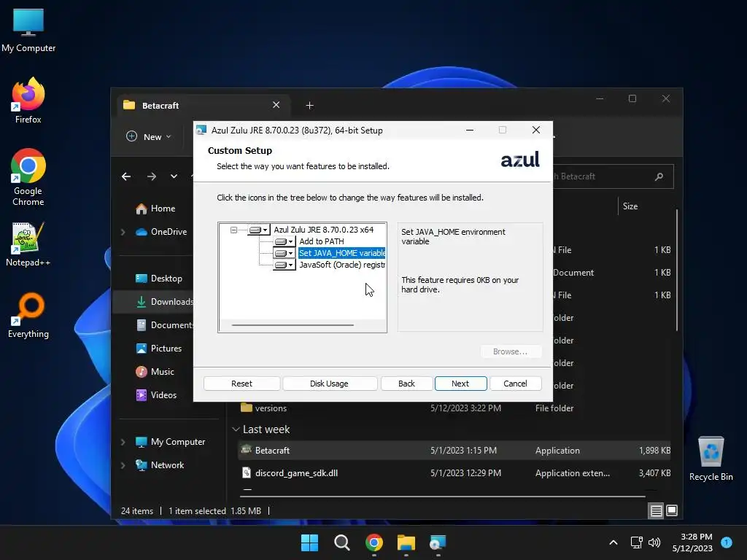Open the Azul Zulu JRE root feature dropdown
Screen dimensions: 747x560
[259, 230]
